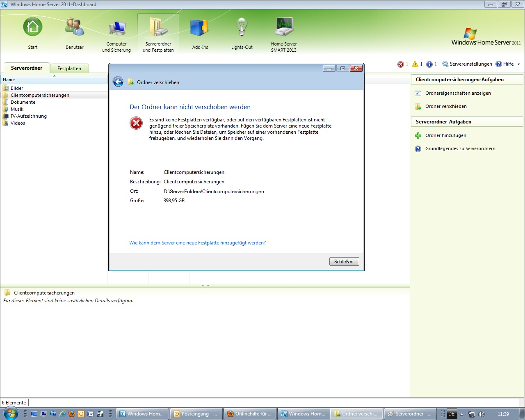Switch to Onlinehilfe Firefox taskbar window
Viewport: 525px width, 420px height.
click(250, 414)
